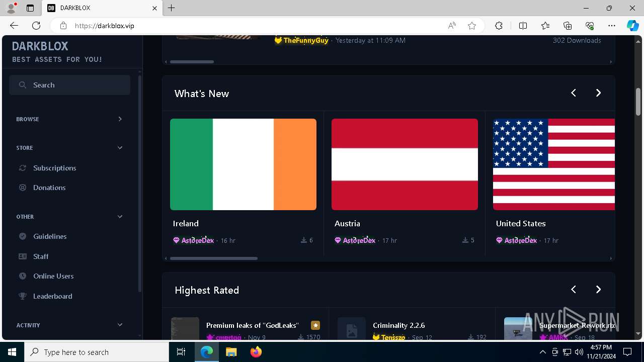644x362 pixels.
Task: Open the United States asset title
Action: (521, 223)
